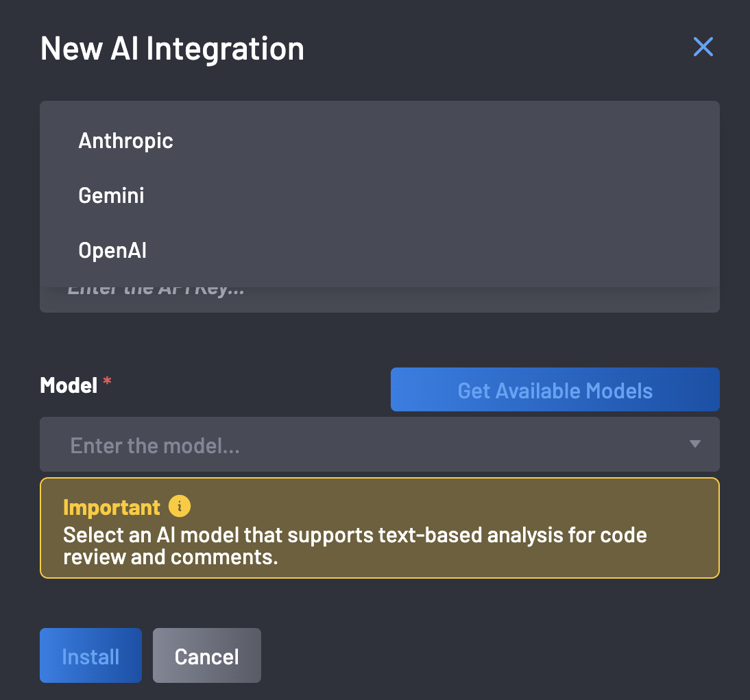Click the text-based analysis notice message
The height and width of the screenshot is (700, 750).
click(x=354, y=535)
